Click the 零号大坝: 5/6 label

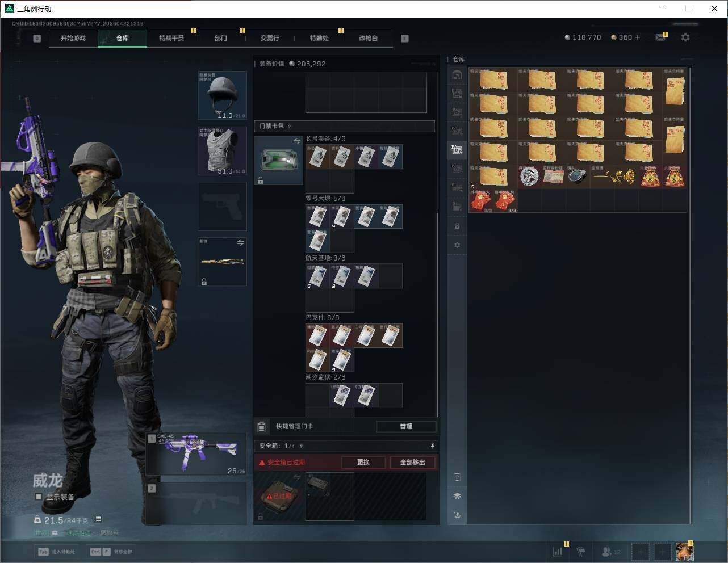(x=325, y=199)
